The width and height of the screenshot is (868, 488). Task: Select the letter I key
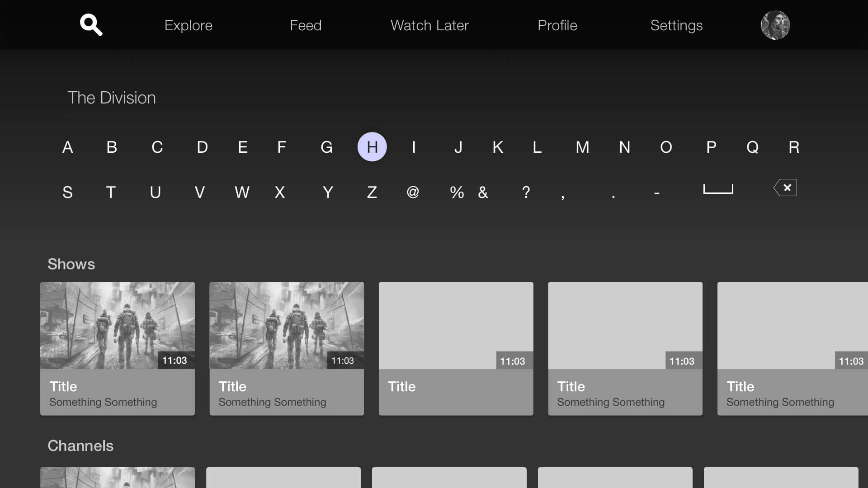coord(414,147)
